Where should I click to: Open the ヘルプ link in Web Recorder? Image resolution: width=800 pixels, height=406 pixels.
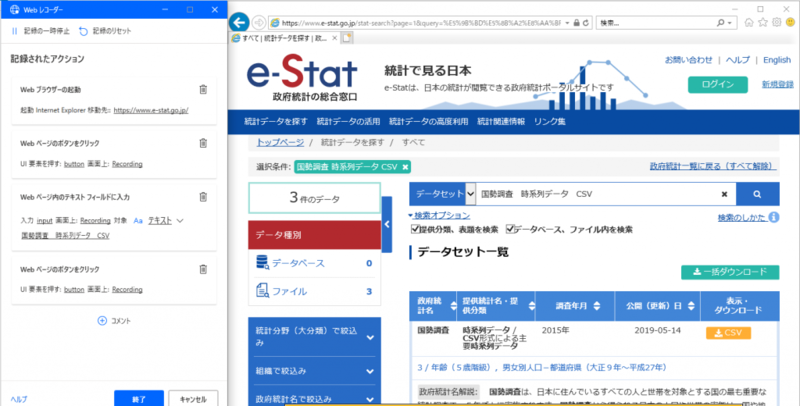[x=19, y=399]
